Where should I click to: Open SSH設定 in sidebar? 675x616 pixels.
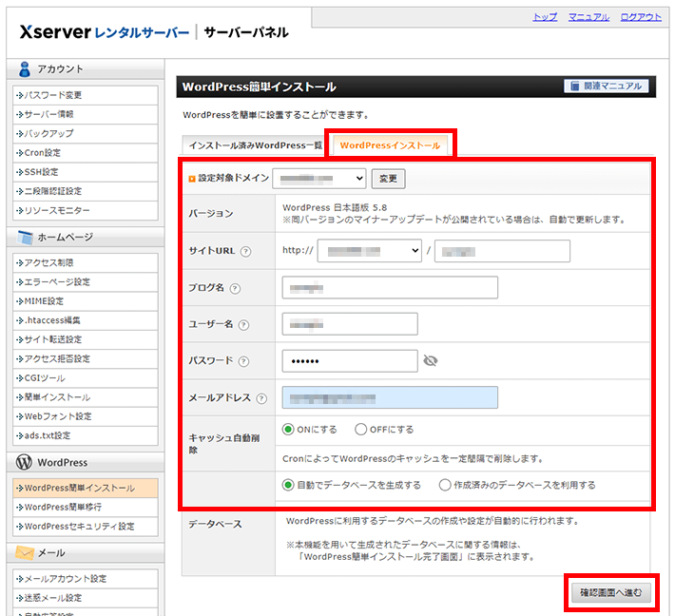pos(86,172)
